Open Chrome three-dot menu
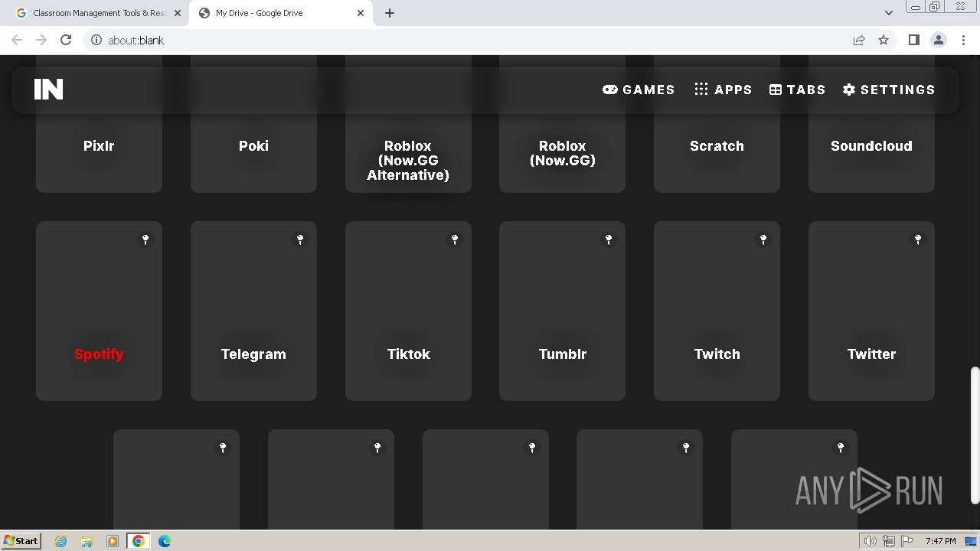The width and height of the screenshot is (980, 551). coord(964,40)
